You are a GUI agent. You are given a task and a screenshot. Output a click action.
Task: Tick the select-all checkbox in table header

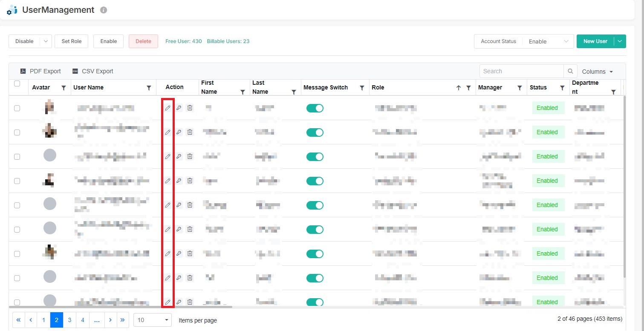click(17, 83)
